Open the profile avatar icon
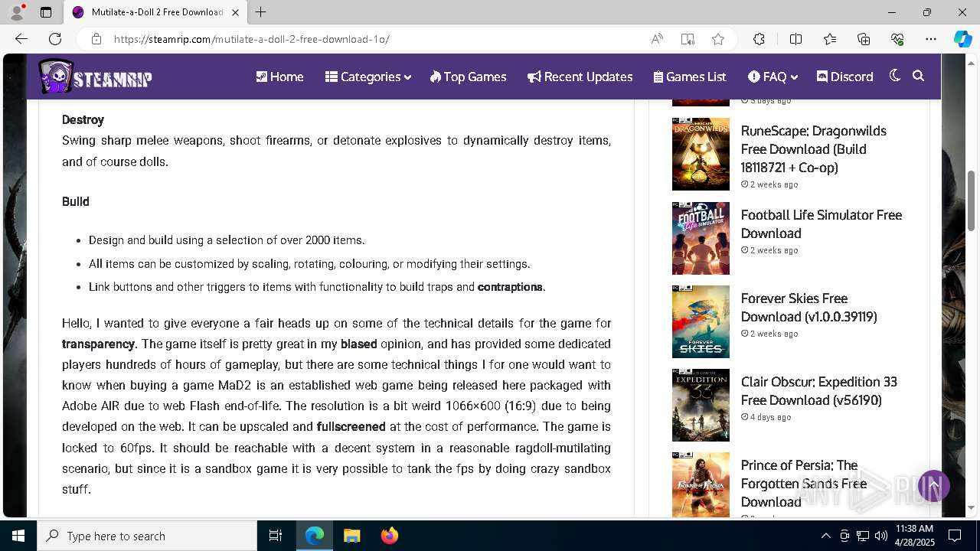This screenshot has width=980, height=551. (x=17, y=12)
